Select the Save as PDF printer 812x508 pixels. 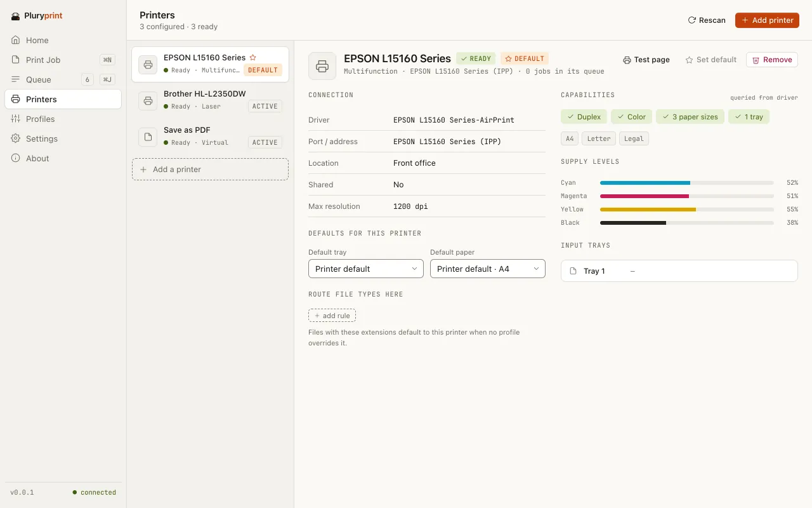coord(210,137)
